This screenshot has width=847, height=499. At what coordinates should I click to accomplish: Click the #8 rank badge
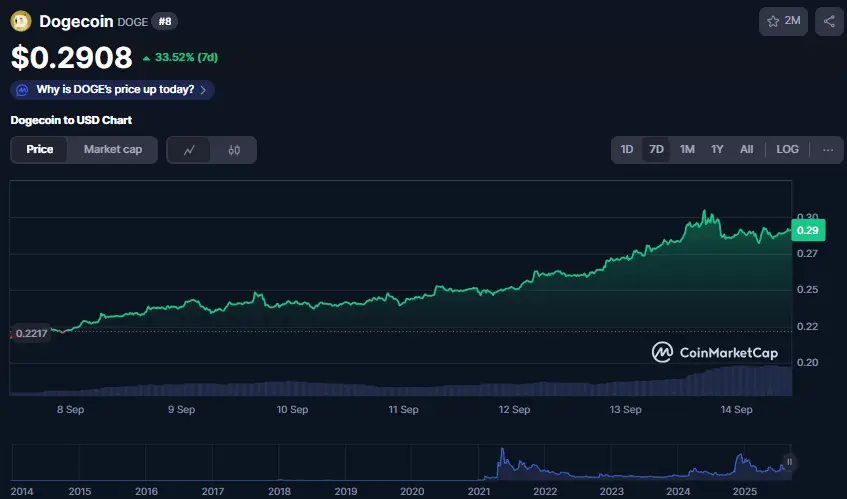click(x=165, y=22)
